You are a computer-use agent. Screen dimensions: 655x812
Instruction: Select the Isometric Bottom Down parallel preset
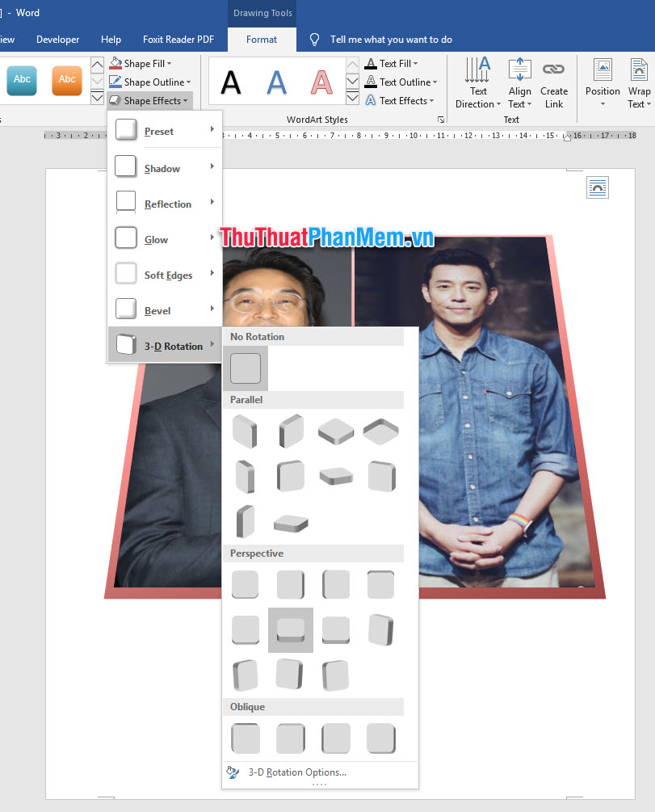[x=381, y=431]
